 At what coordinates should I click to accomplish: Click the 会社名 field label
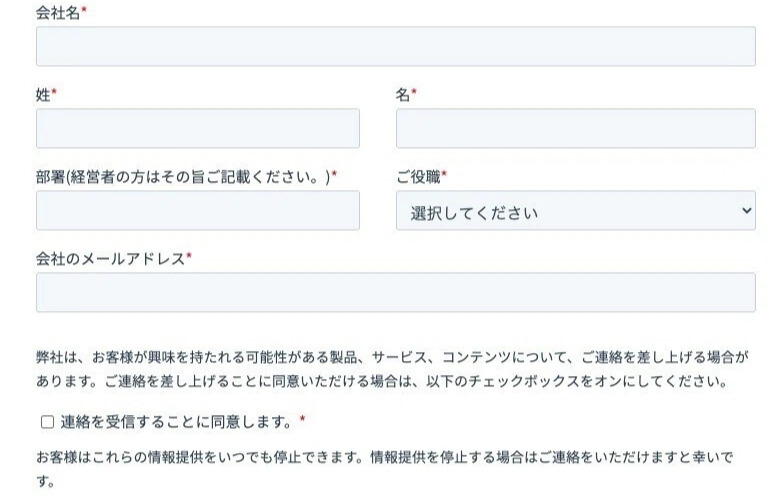point(58,12)
